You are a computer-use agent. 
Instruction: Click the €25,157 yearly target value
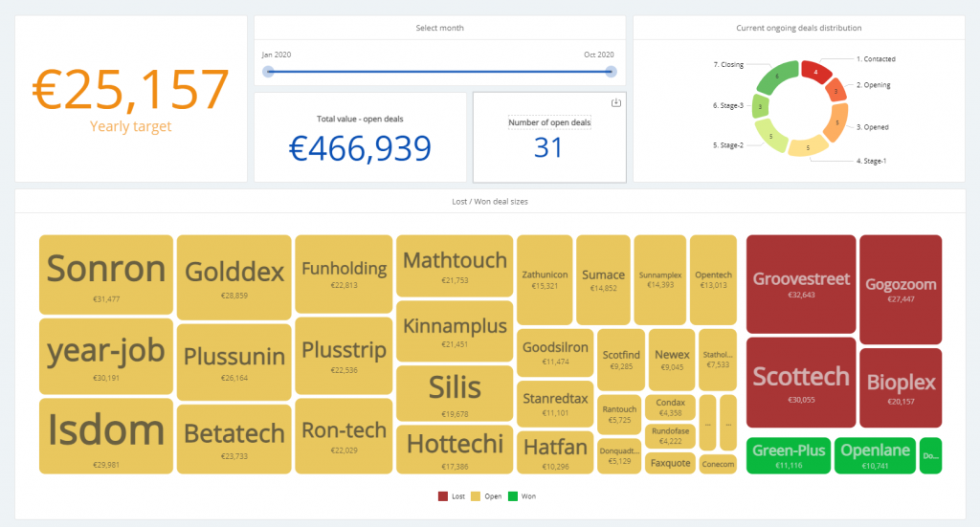(x=130, y=89)
